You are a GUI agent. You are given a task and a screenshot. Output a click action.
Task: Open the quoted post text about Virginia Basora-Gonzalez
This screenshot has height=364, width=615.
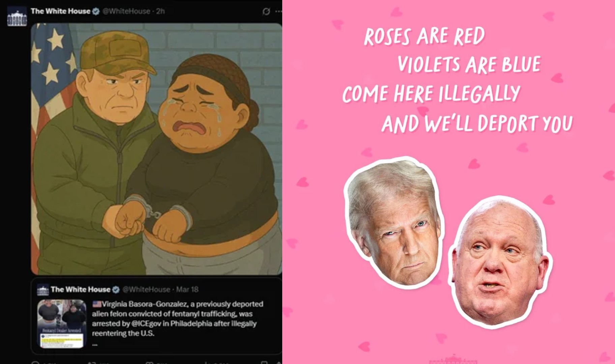(177, 318)
